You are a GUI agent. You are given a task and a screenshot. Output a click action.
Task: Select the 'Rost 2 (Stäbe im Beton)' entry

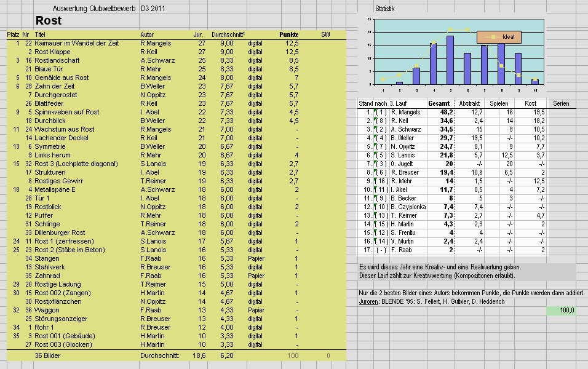70,250
